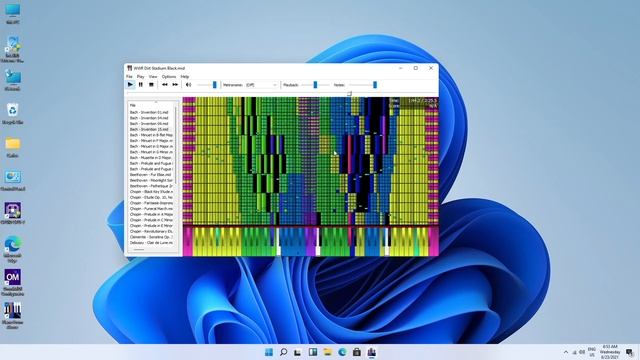640x360 pixels.
Task: Open Widgets on the taskbar
Action: click(313, 352)
